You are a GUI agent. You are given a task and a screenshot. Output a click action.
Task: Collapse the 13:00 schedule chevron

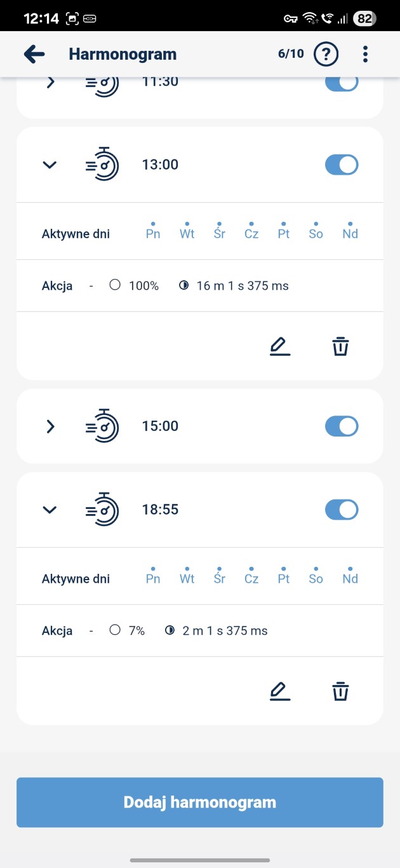[50, 165]
